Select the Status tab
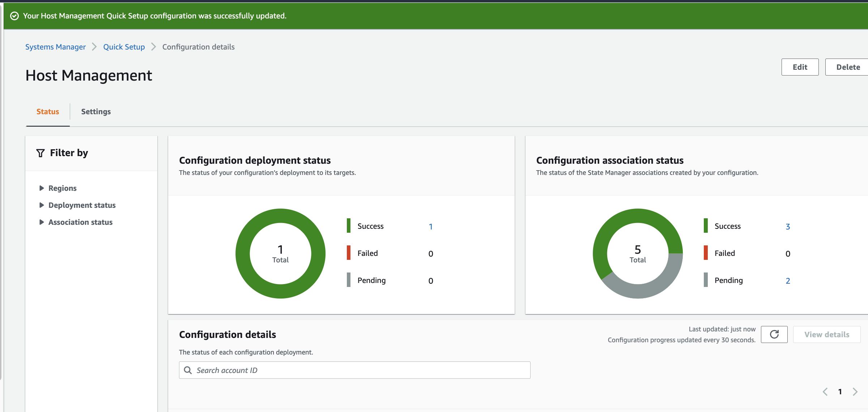The width and height of the screenshot is (868, 412). point(48,112)
